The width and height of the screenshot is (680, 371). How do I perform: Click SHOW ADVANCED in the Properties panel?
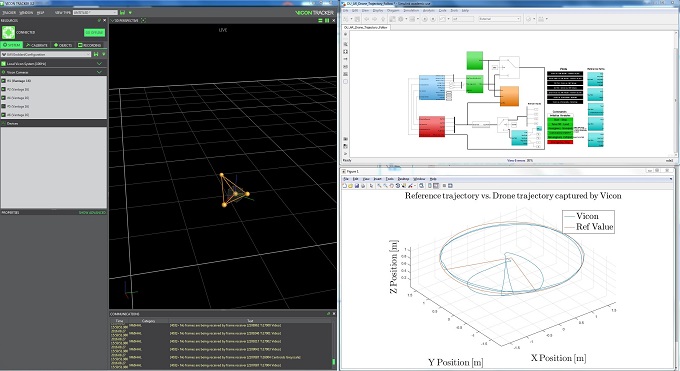click(92, 213)
